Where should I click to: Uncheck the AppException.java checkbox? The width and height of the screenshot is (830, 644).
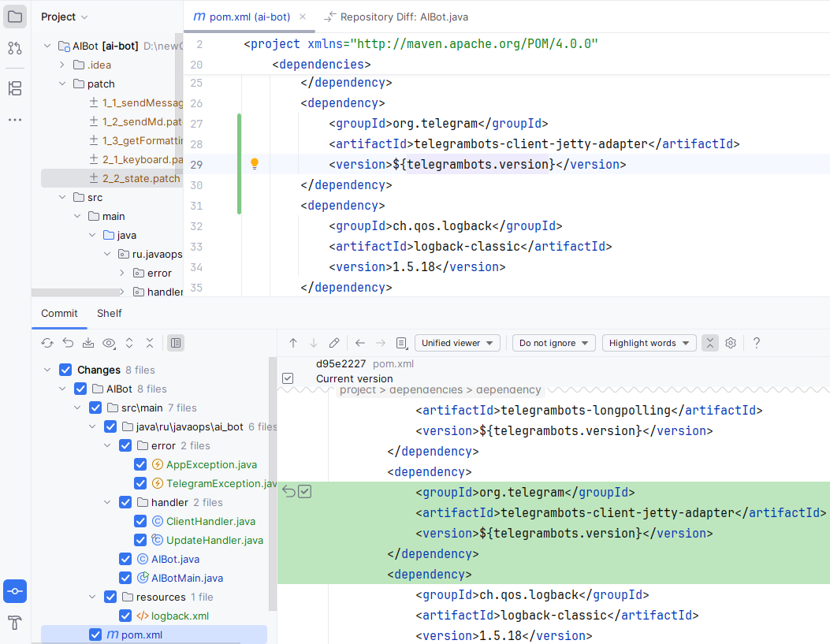pos(140,464)
